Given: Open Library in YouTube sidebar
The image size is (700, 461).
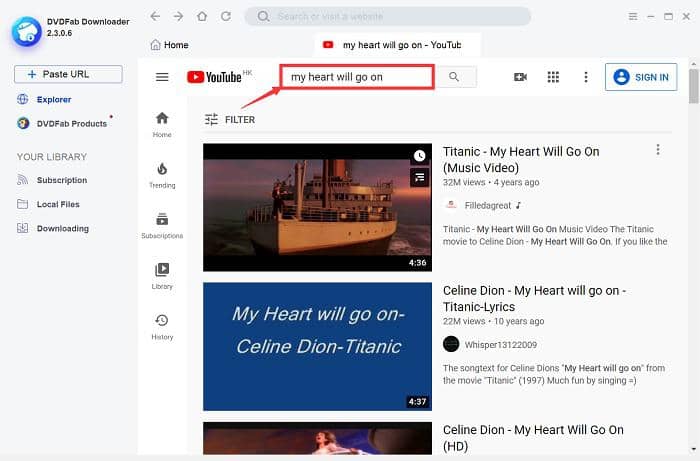Looking at the screenshot, I should (x=162, y=276).
